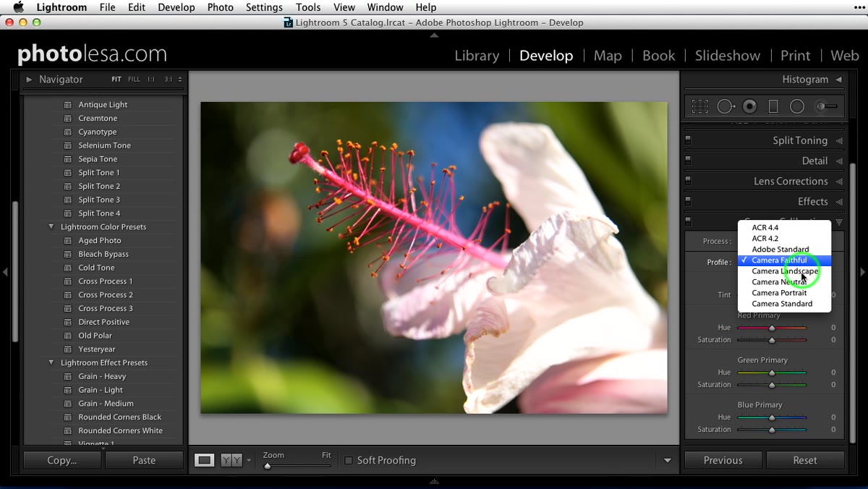Collapse the Lightroom Effect Presets folder
Screen dimensions: 868x489
click(51, 363)
